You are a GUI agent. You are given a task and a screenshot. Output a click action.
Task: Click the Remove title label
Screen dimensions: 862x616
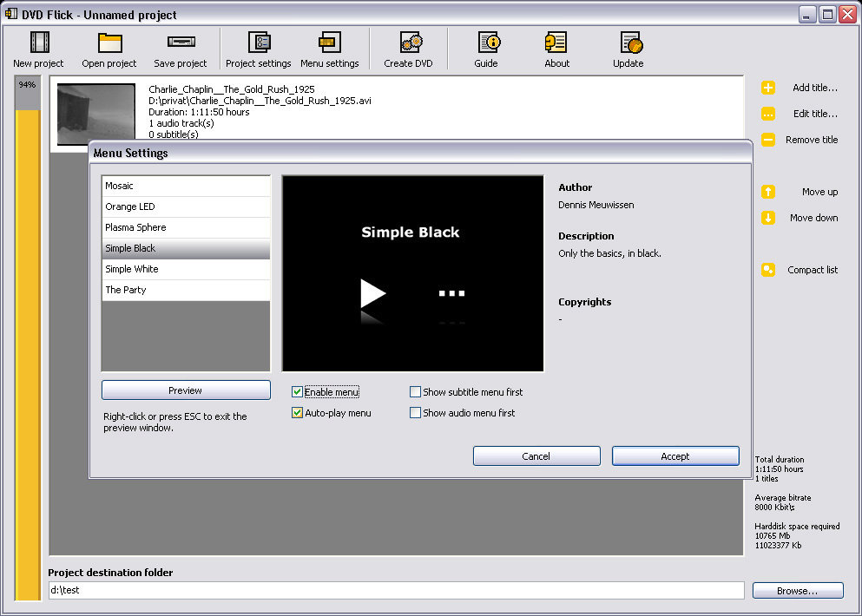[812, 140]
